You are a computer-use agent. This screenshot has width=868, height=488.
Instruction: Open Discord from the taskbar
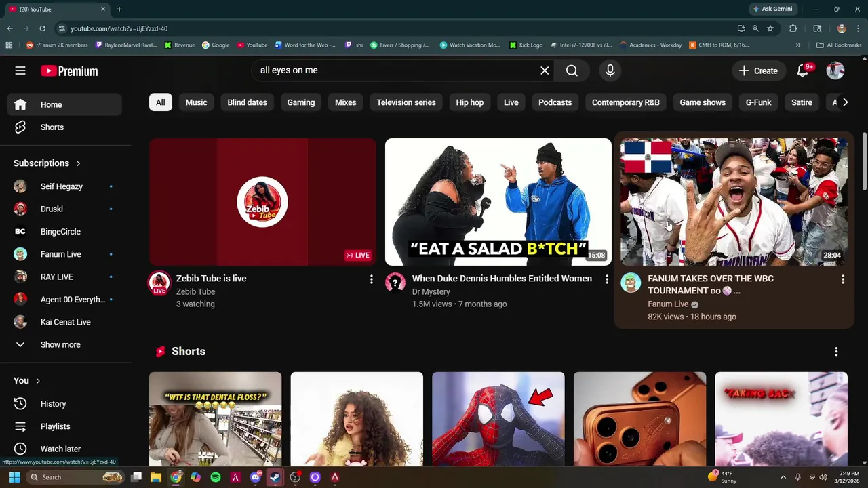point(255,477)
